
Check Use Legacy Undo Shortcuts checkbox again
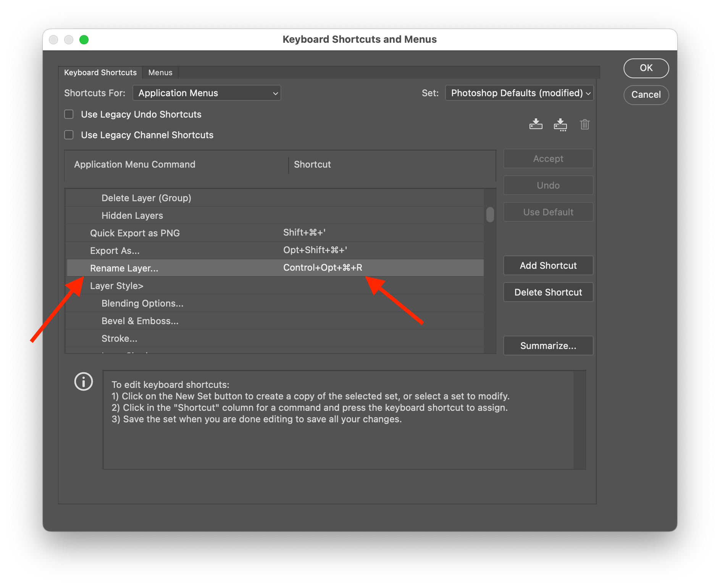(x=69, y=114)
